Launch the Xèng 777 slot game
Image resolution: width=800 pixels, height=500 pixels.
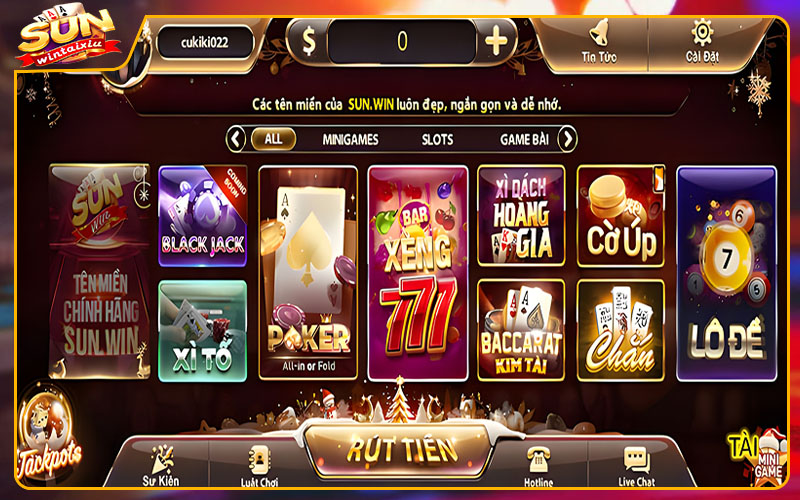coord(418,273)
